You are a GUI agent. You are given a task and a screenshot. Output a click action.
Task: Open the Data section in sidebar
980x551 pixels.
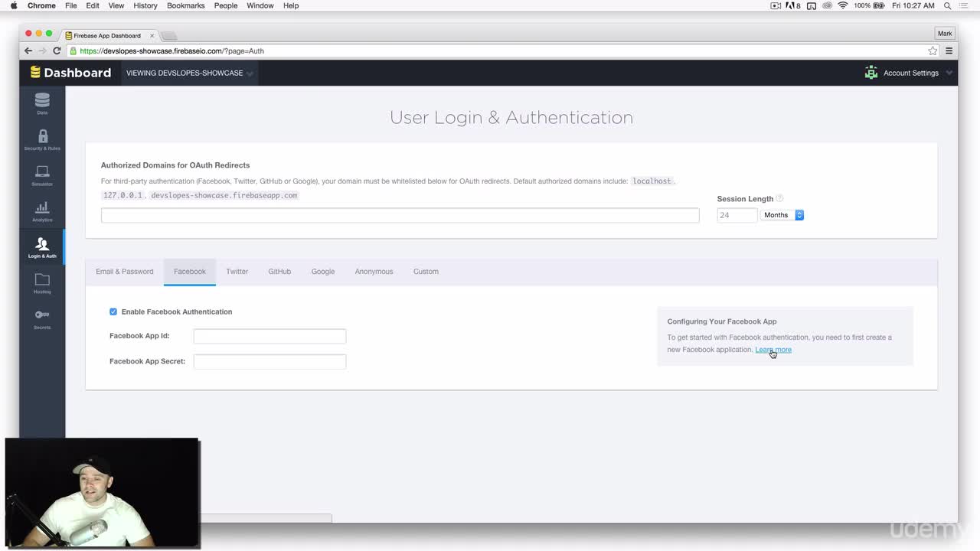pos(42,103)
